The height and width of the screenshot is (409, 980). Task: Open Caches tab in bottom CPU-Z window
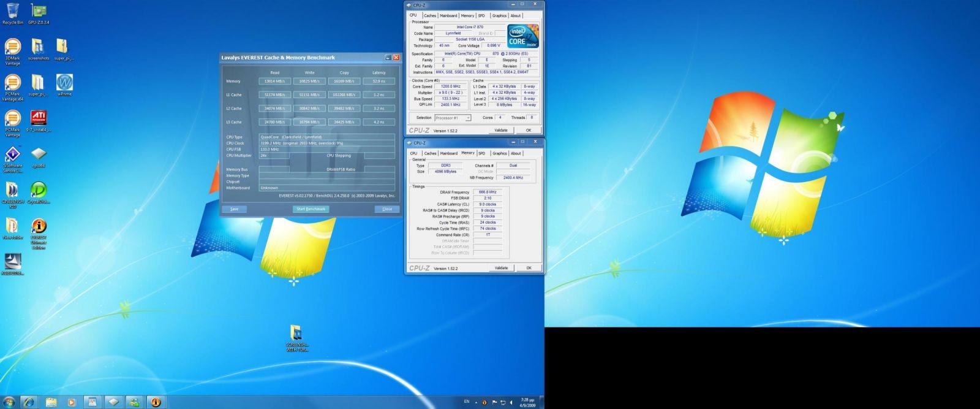click(431, 153)
